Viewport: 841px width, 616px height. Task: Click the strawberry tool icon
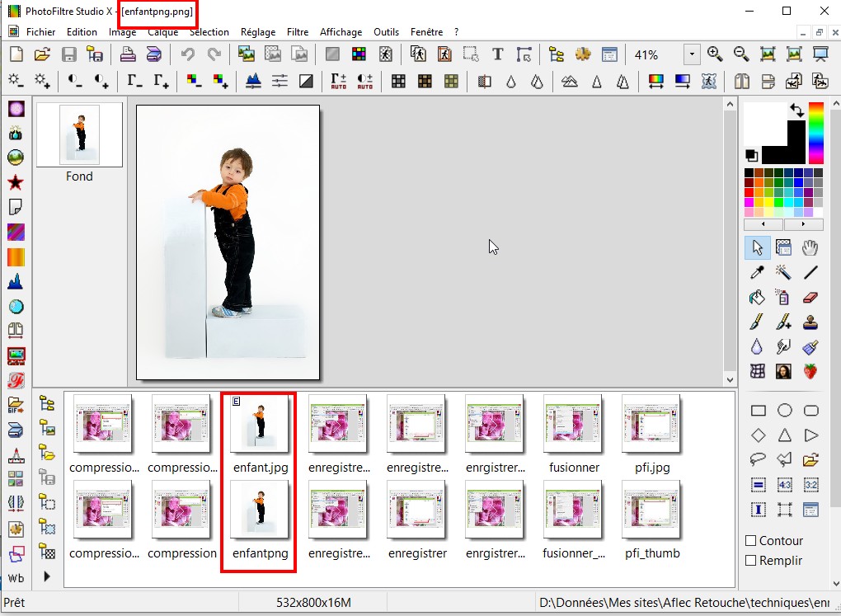[x=810, y=371]
